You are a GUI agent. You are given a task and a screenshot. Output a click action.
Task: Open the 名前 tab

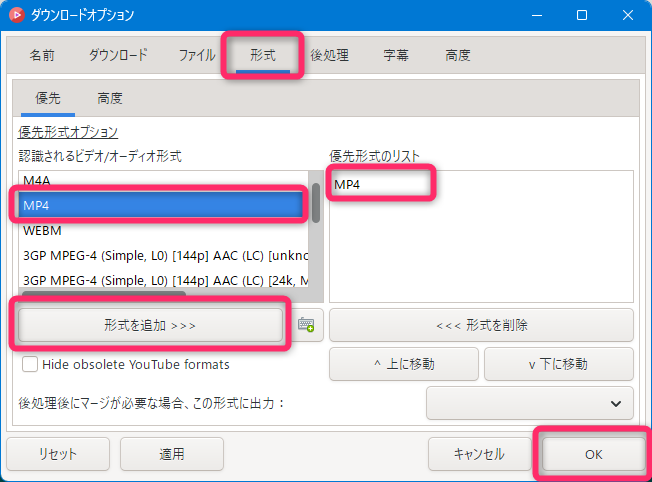tap(42, 55)
